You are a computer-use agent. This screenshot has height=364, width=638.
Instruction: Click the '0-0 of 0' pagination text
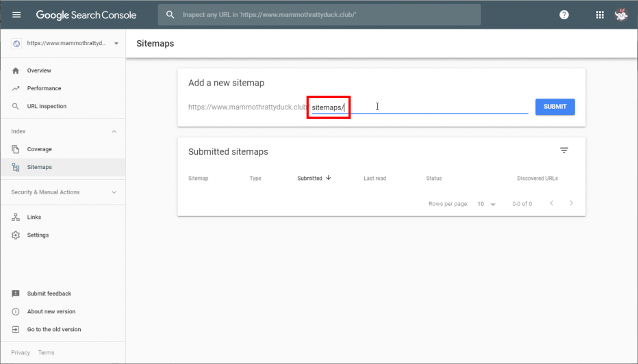point(522,204)
